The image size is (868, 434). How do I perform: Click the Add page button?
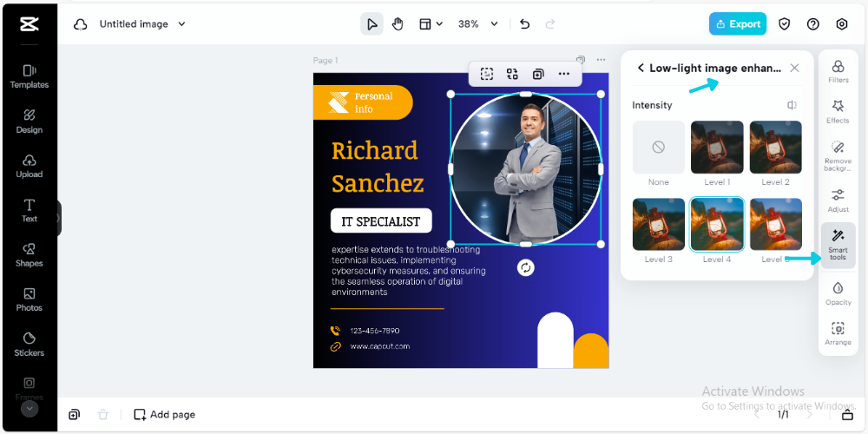coord(165,415)
